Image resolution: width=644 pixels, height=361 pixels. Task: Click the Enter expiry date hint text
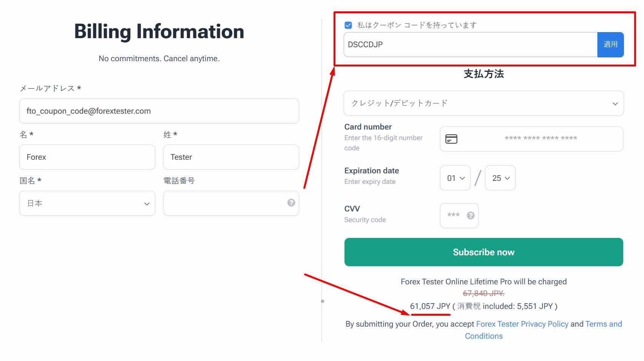click(x=370, y=182)
